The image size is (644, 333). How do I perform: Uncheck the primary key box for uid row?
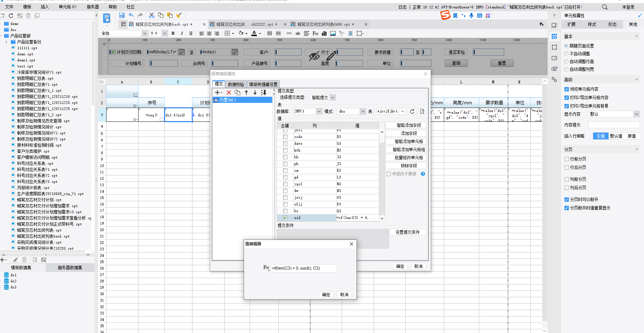[x=285, y=218]
